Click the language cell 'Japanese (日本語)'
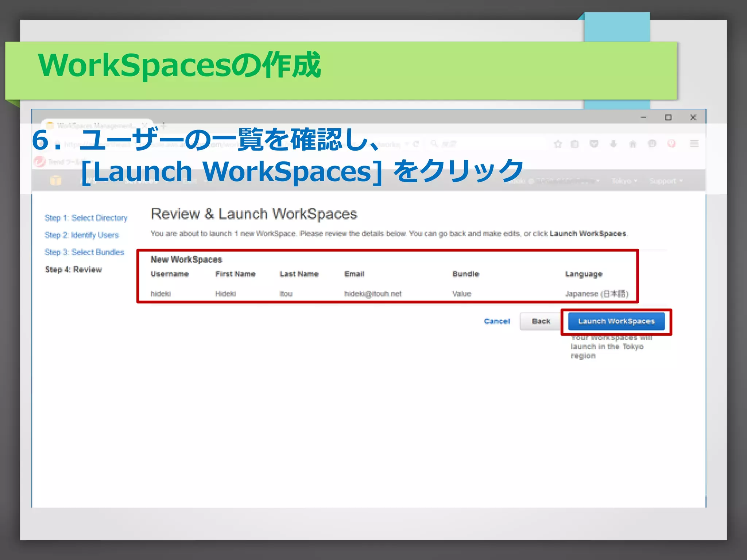The height and width of the screenshot is (560, 747). (597, 293)
